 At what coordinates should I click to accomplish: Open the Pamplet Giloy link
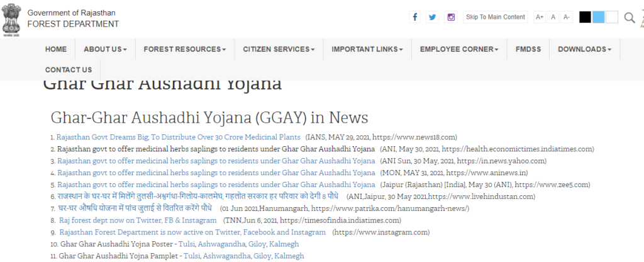point(261,256)
